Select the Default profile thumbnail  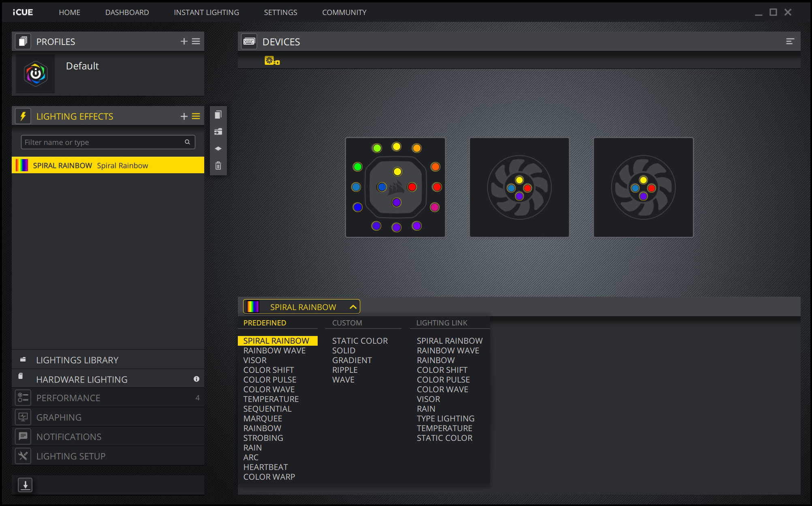[x=36, y=74]
